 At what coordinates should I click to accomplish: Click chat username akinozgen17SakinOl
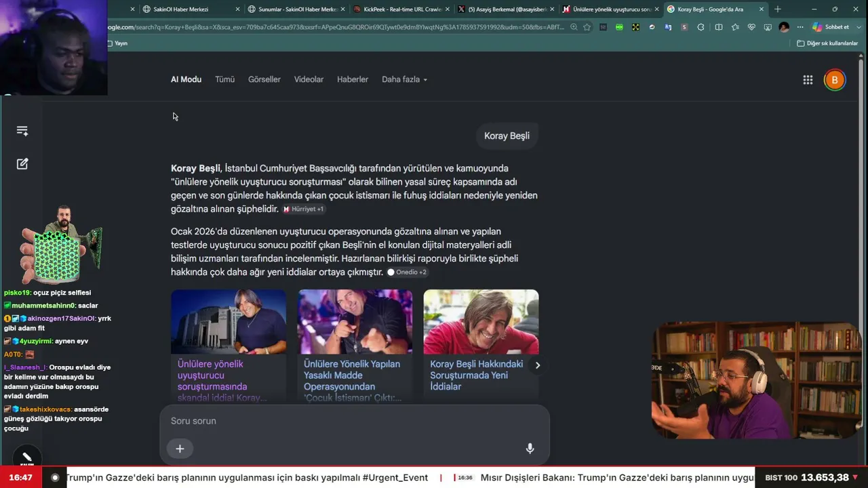pos(62,319)
